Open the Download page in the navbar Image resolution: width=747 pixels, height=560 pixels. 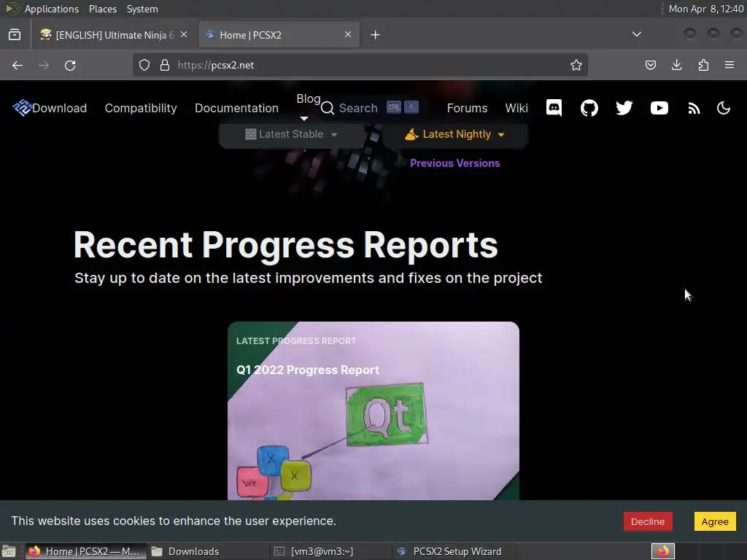tap(60, 108)
